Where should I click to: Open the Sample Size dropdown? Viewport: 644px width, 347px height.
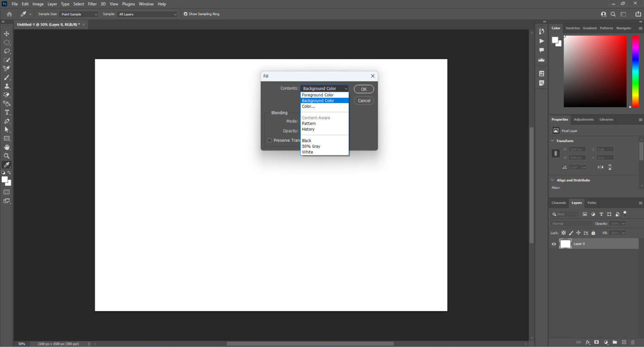click(x=79, y=14)
